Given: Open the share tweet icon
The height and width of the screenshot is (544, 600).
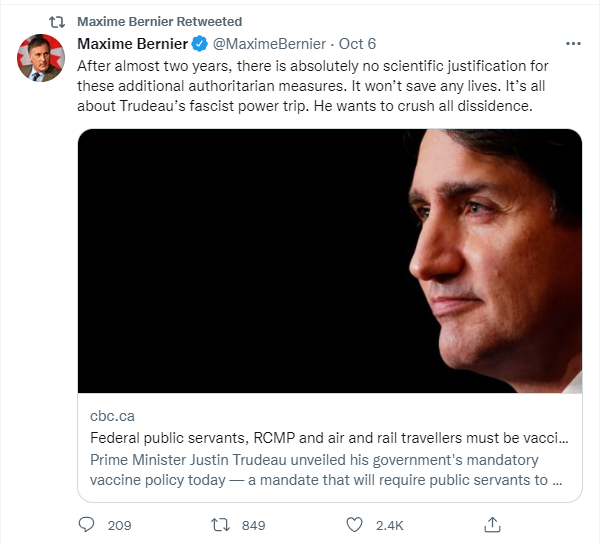Looking at the screenshot, I should (x=492, y=524).
